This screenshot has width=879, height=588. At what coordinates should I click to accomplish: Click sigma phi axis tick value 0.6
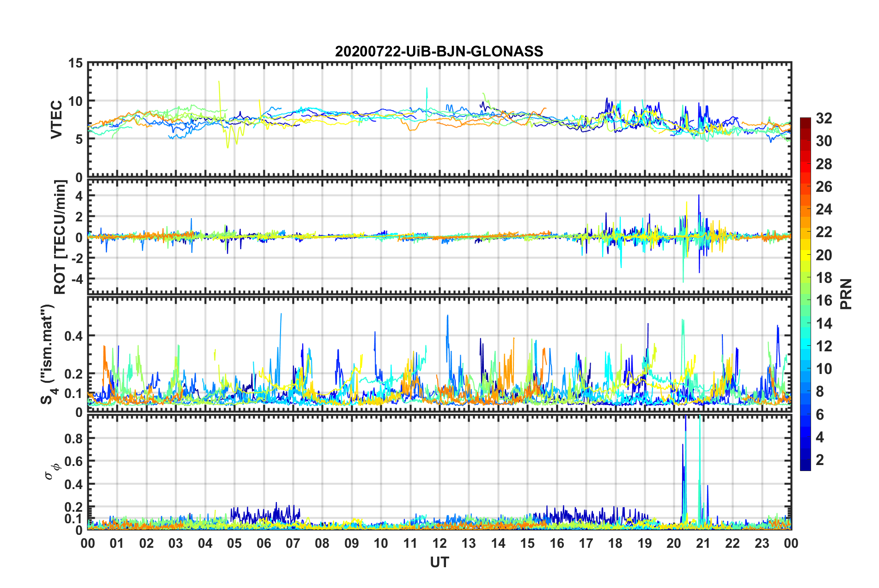click(x=73, y=461)
